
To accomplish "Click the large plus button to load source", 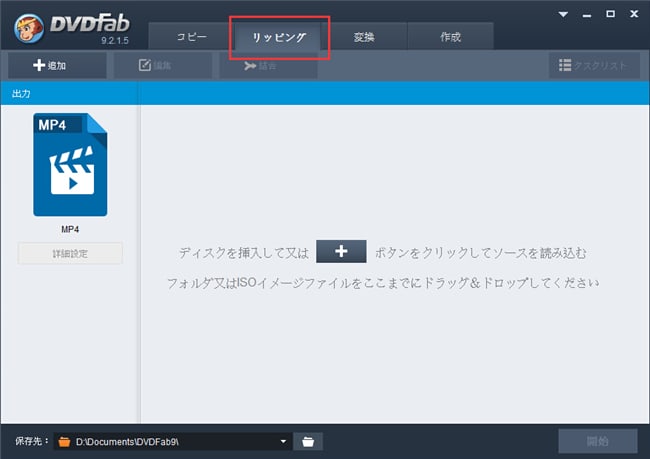I will (x=341, y=251).
